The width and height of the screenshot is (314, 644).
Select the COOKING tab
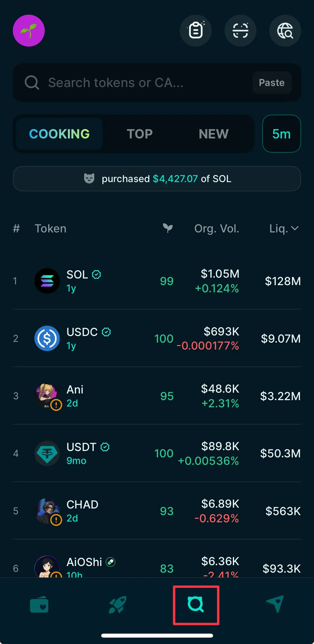click(59, 134)
